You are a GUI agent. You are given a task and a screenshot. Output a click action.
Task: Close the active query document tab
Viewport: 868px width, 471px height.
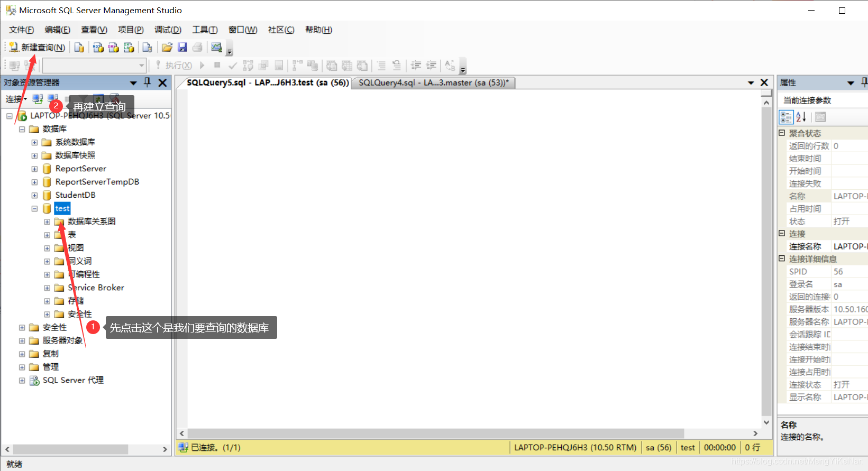tap(764, 82)
